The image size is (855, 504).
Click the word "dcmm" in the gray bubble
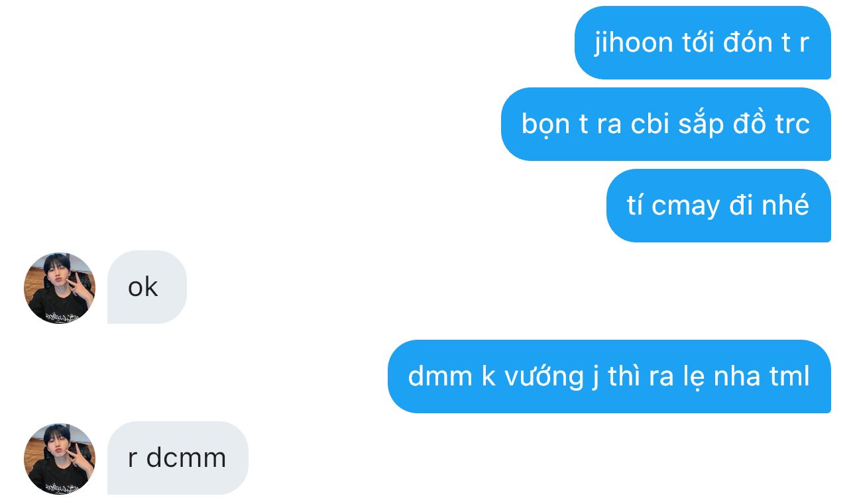coord(186,458)
